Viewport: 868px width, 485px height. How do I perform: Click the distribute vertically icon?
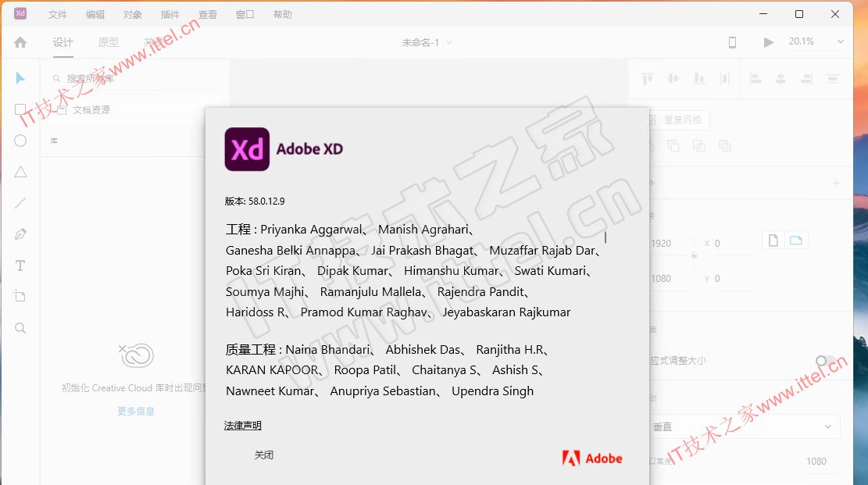[833, 79]
